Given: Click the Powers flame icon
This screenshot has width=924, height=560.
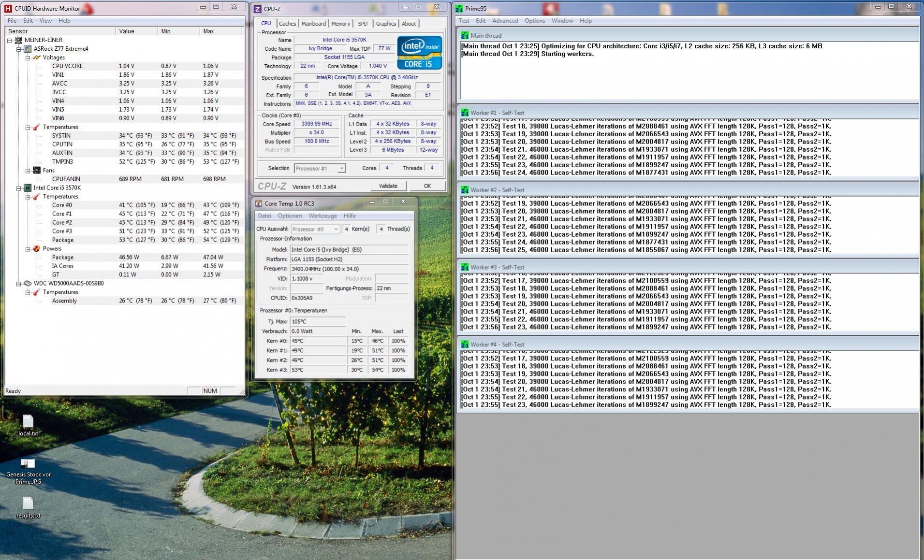Looking at the screenshot, I should (37, 249).
